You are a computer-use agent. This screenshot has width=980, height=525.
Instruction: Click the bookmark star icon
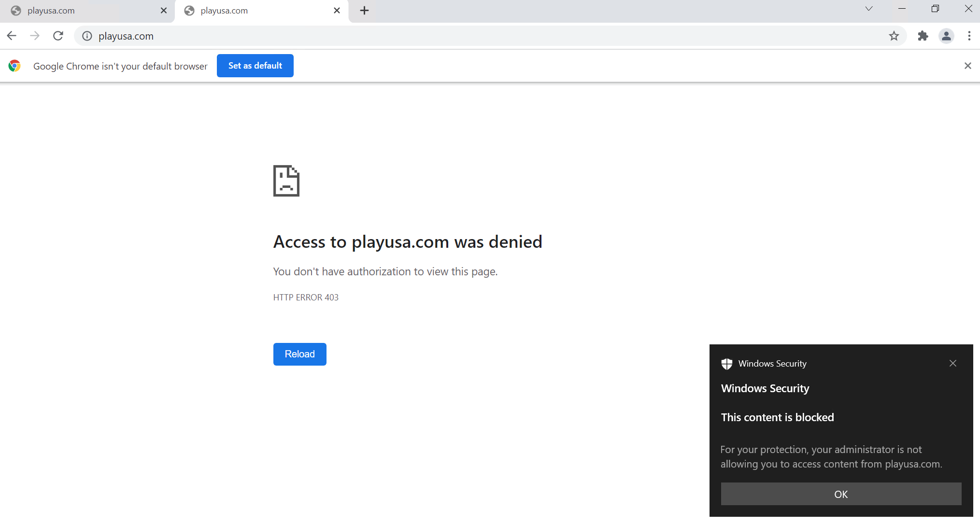[x=894, y=36]
